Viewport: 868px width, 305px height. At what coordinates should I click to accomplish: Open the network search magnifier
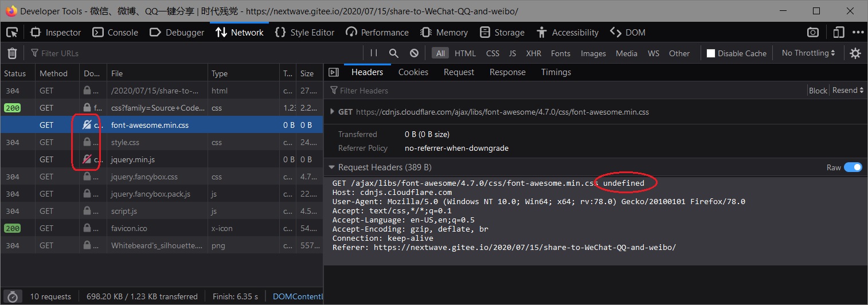(x=394, y=53)
